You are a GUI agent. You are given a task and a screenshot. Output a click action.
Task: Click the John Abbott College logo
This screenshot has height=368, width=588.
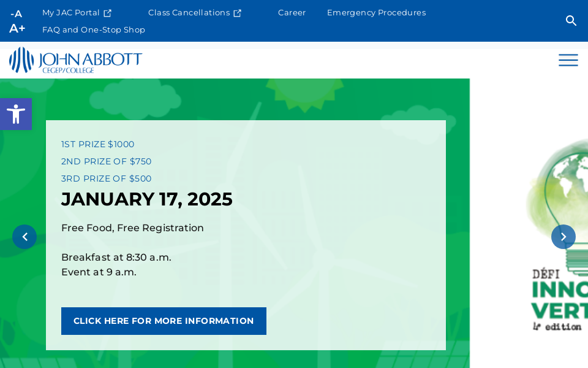coord(75,60)
